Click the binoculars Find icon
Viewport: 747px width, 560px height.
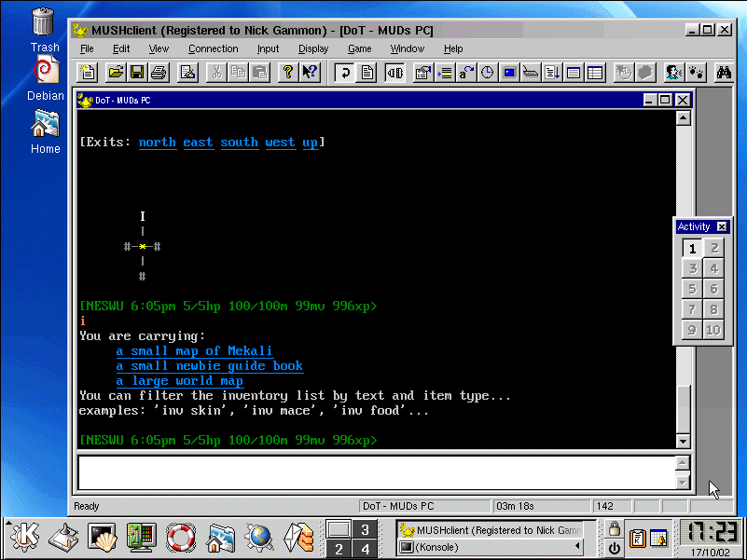pyautogui.click(x=723, y=73)
